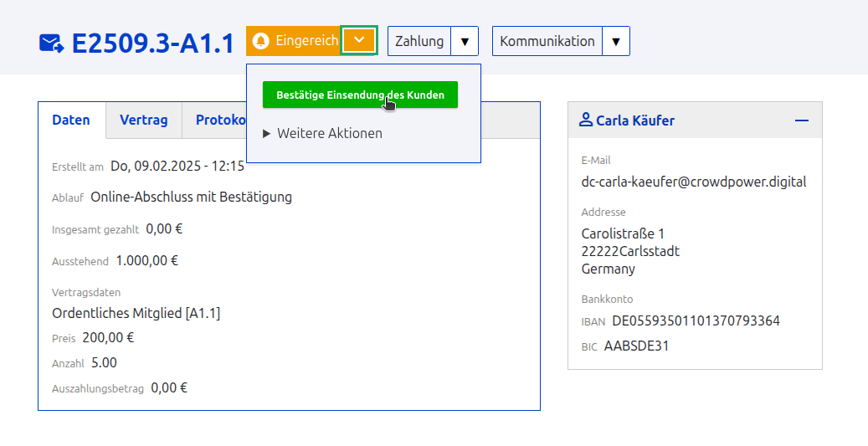The height and width of the screenshot is (446, 868).
Task: Click Bestätige Einsendung des Kunden button
Action: pyautogui.click(x=360, y=95)
